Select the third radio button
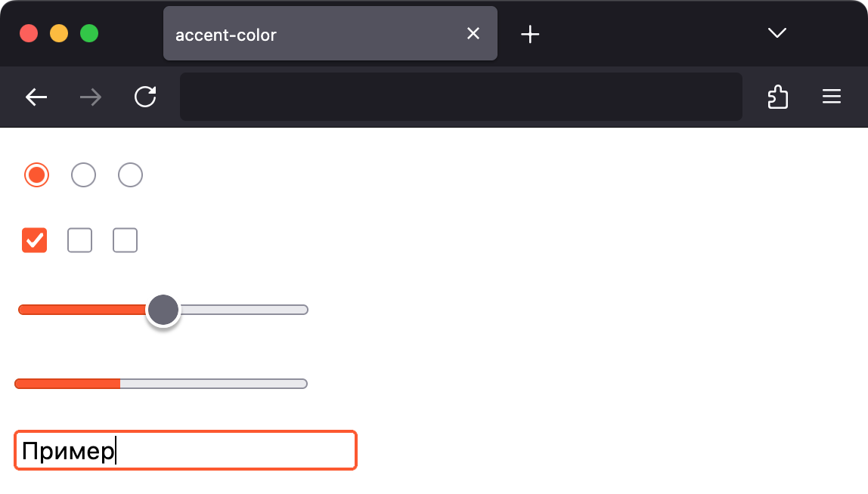This screenshot has height=494, width=868. (x=131, y=174)
